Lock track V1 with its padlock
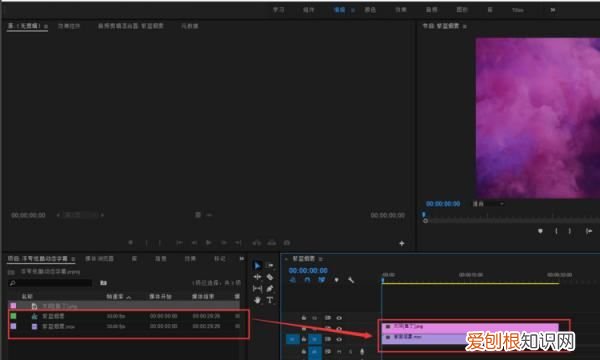The height and width of the screenshot is (360, 600). tap(304, 339)
